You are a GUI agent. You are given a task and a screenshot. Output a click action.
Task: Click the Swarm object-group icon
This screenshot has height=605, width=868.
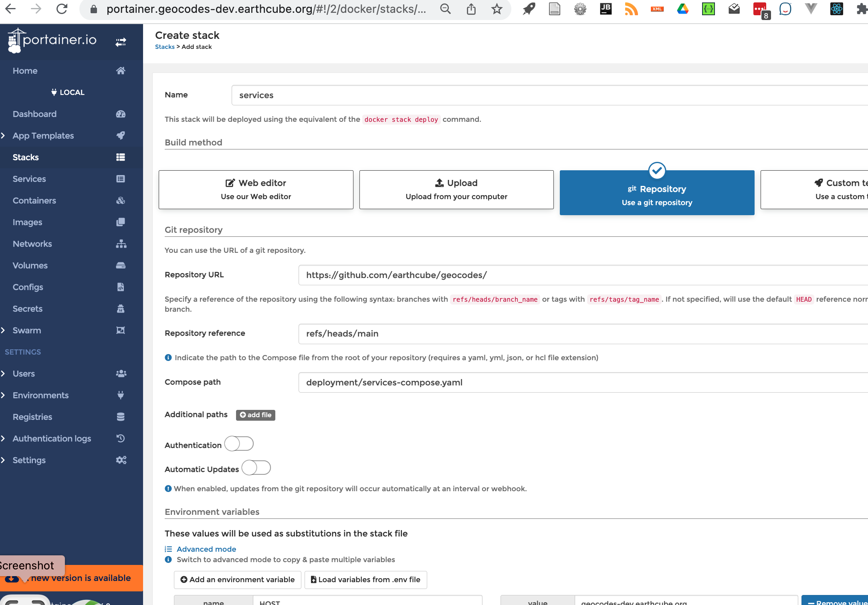[x=121, y=330]
